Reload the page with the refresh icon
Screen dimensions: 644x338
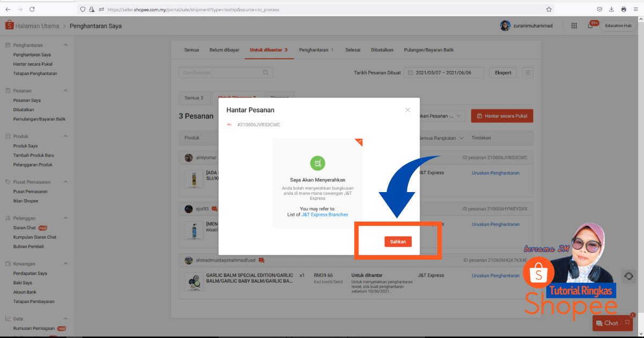click(x=32, y=9)
